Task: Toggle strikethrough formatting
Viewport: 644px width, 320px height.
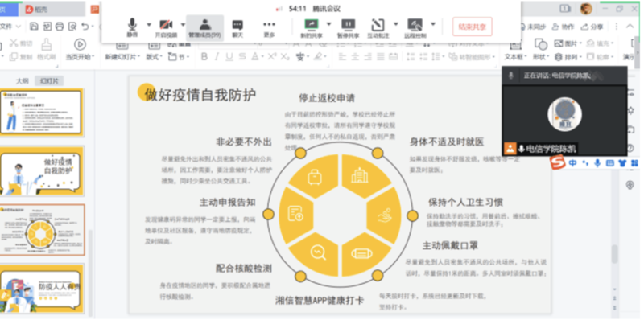Action: [x=242, y=56]
